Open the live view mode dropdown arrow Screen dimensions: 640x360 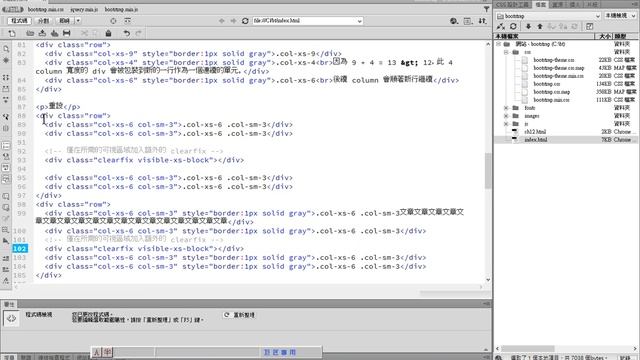point(78,21)
